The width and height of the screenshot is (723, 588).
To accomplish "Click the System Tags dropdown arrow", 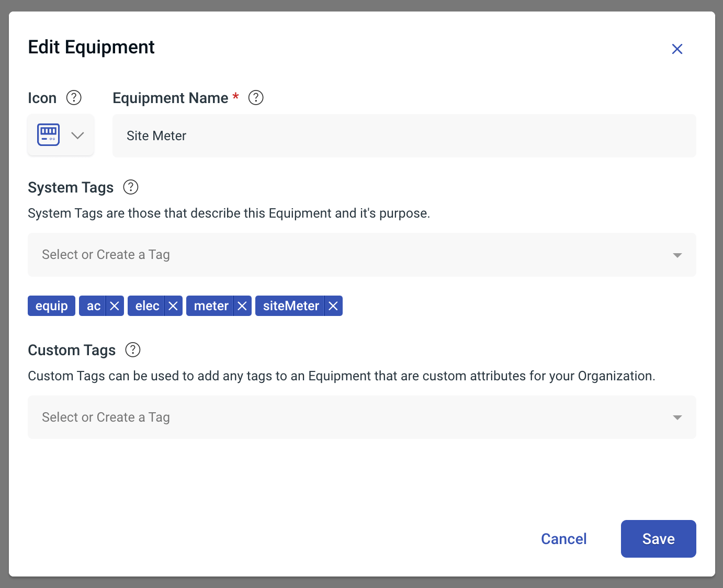I will (677, 255).
